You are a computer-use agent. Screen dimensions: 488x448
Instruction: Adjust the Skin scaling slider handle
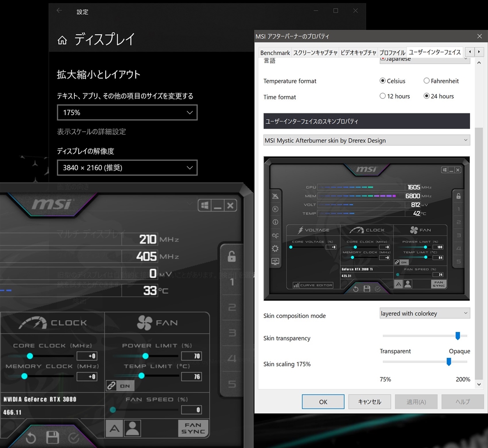tap(449, 361)
